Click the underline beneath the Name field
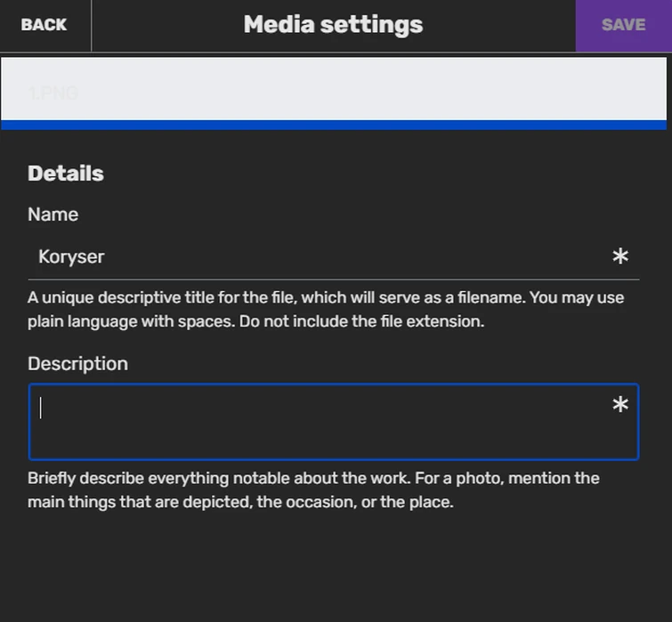The width and height of the screenshot is (672, 622). [x=334, y=279]
